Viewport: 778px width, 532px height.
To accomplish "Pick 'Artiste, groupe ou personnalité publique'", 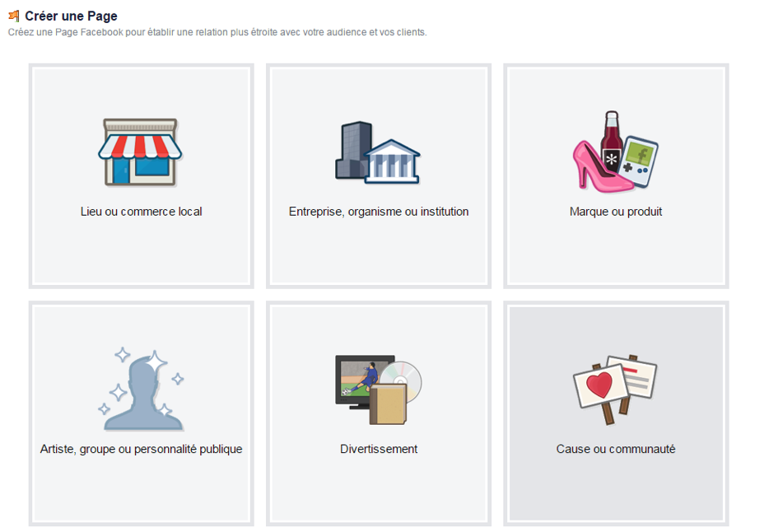I will click(142, 449).
